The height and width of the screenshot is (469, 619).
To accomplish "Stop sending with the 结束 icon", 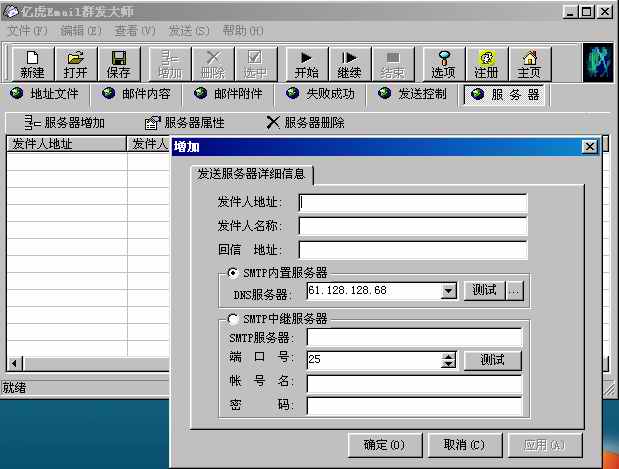I will (393, 64).
